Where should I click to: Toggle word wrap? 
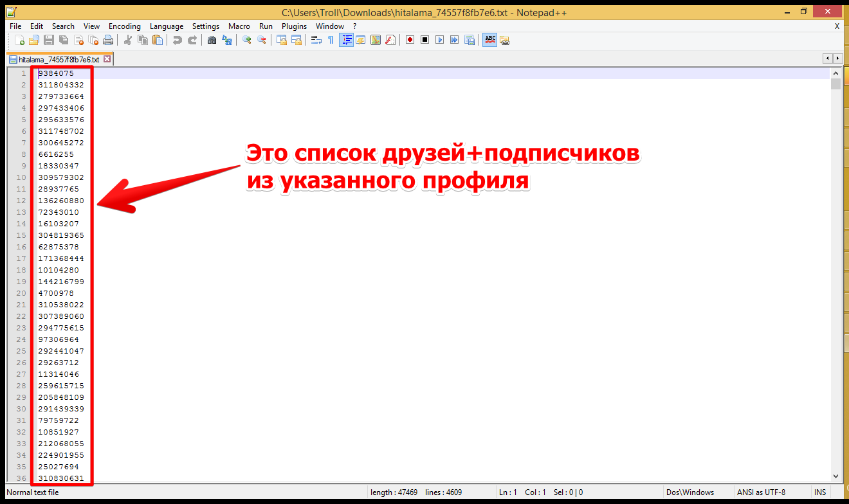[316, 40]
